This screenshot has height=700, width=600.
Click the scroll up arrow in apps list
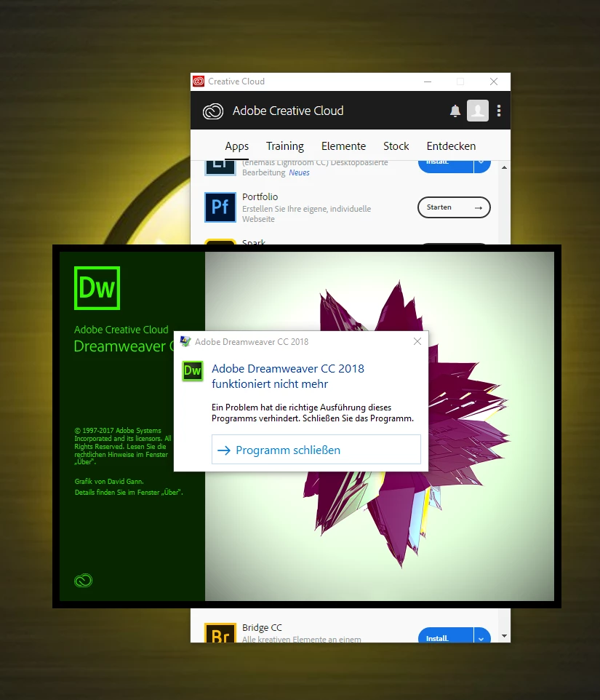click(504, 167)
